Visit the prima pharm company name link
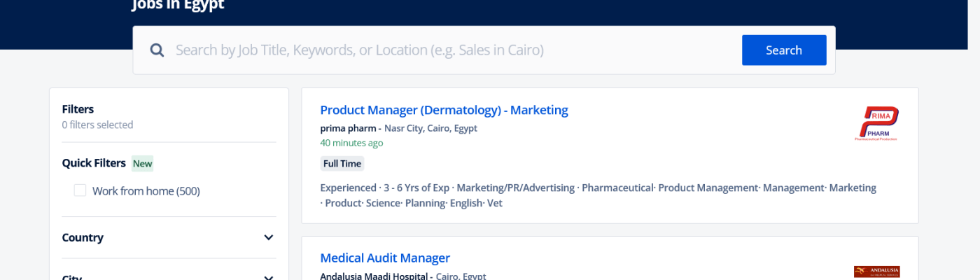Image resolution: width=980 pixels, height=280 pixels. tap(348, 128)
